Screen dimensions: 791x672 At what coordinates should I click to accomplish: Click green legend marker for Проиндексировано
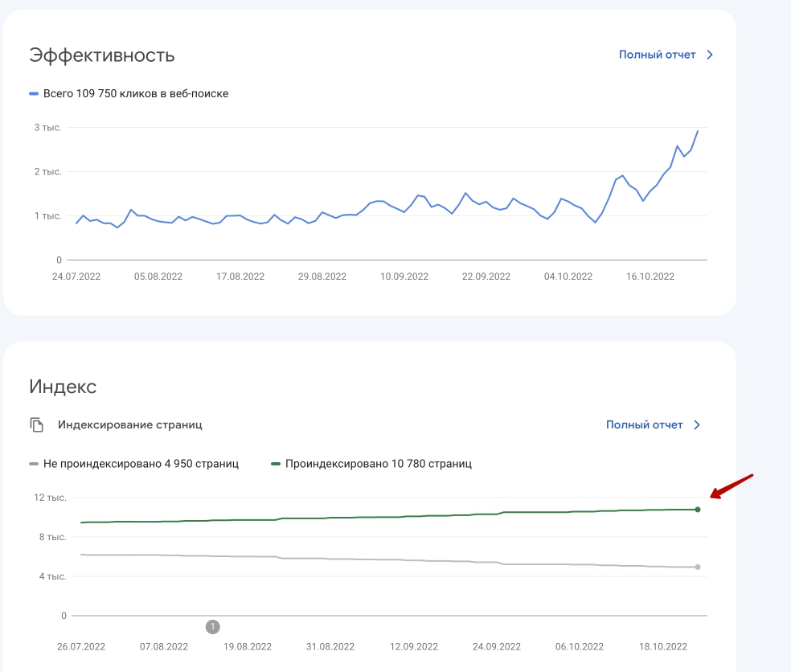coord(277,464)
